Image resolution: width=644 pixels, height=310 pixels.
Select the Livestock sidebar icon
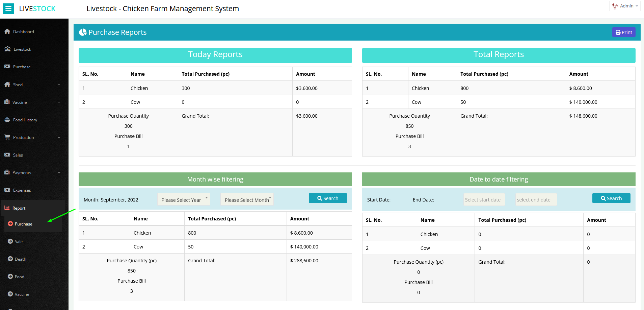(7, 49)
